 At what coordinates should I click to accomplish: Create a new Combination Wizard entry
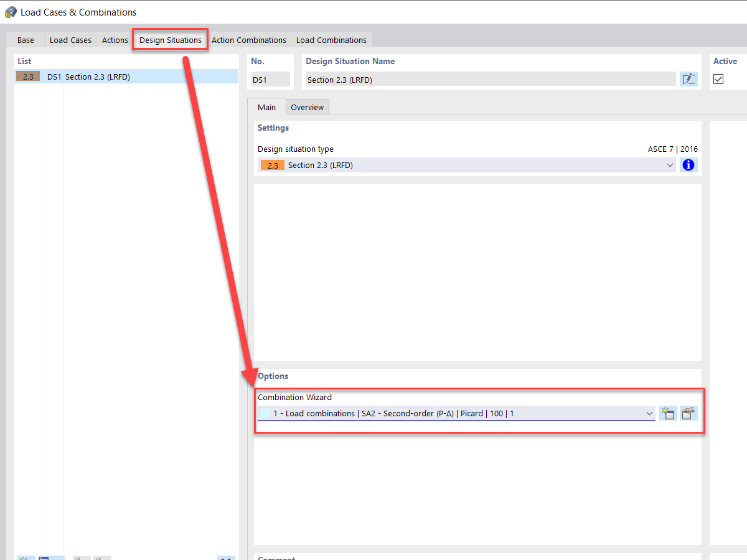coord(667,413)
